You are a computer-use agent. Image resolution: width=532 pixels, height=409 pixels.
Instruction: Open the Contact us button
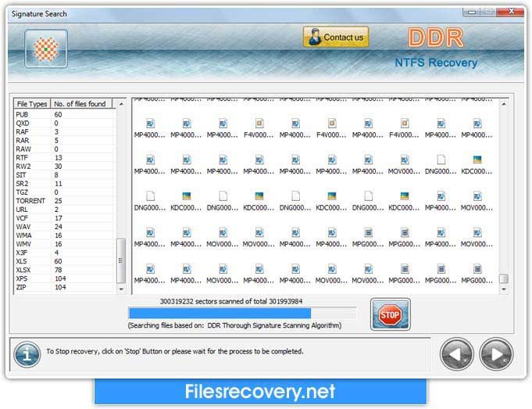[x=336, y=37]
